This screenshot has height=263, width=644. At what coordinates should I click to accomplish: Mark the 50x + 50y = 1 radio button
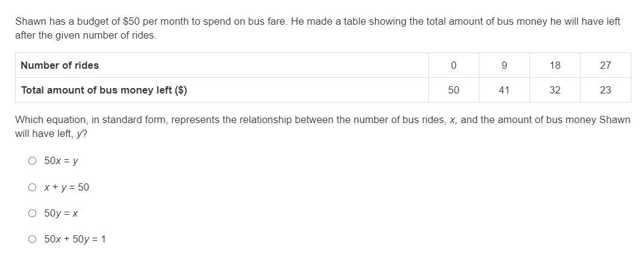pos(32,239)
